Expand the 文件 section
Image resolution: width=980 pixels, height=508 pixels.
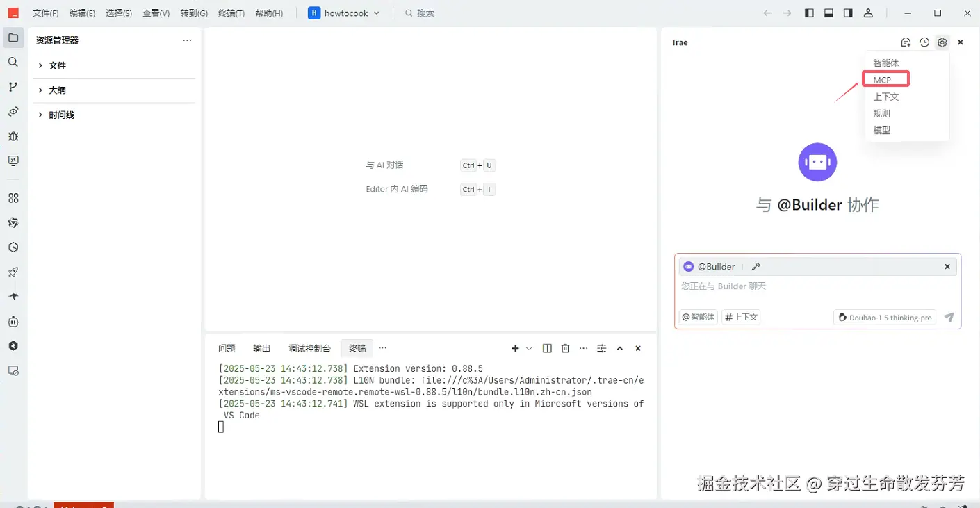(x=115, y=65)
